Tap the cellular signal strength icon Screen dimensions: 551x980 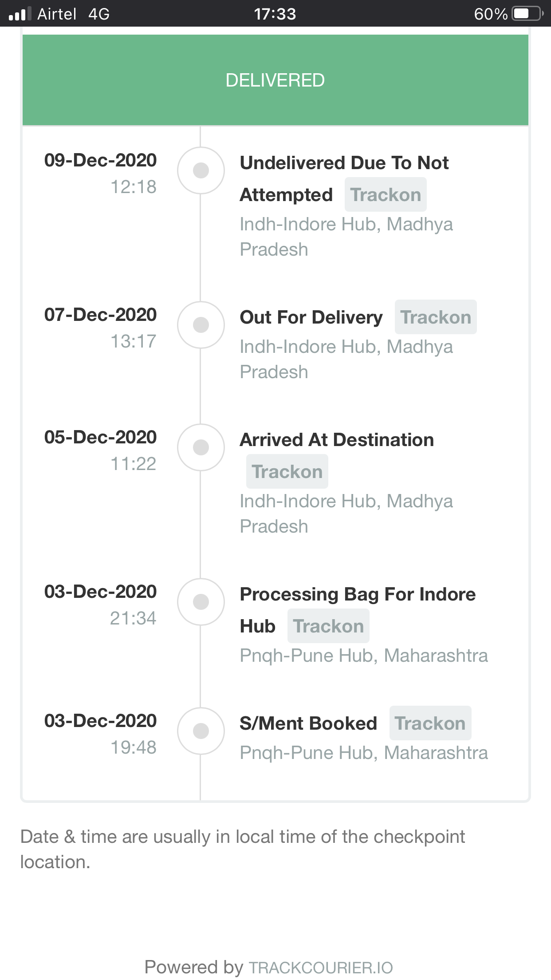click(20, 14)
